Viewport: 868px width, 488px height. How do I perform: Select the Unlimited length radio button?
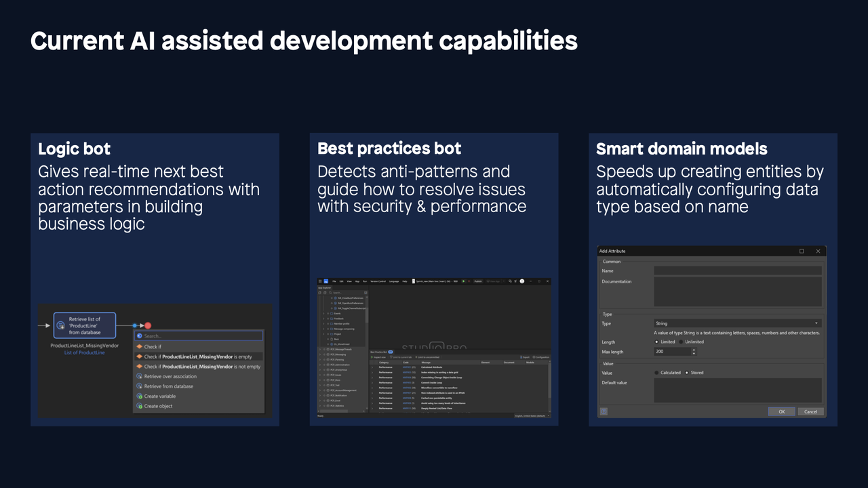click(682, 342)
